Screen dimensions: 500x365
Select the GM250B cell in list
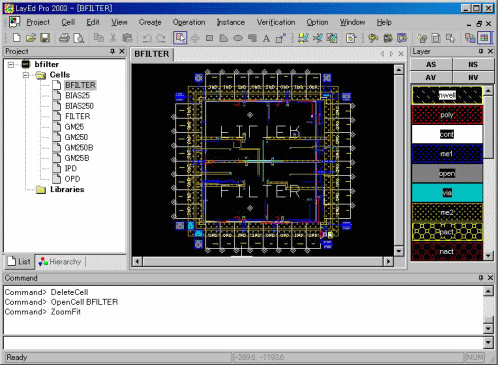79,148
